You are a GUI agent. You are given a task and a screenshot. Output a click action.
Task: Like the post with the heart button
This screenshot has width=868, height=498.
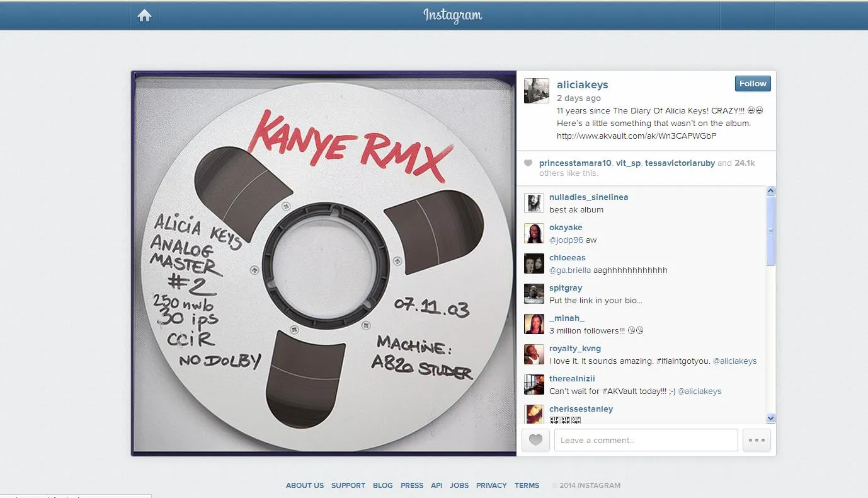click(x=535, y=440)
